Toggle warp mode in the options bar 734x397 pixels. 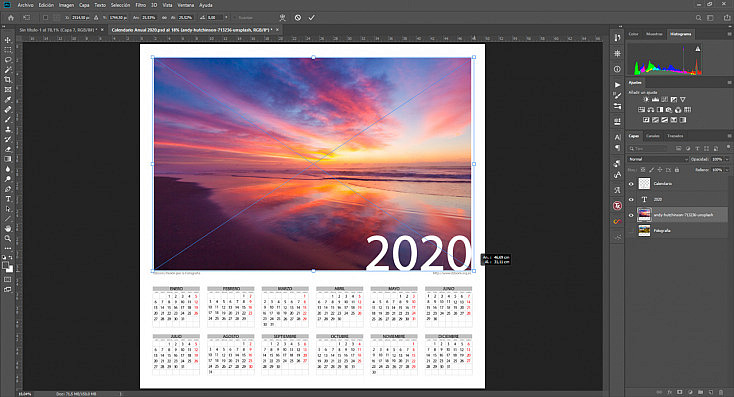pos(282,17)
